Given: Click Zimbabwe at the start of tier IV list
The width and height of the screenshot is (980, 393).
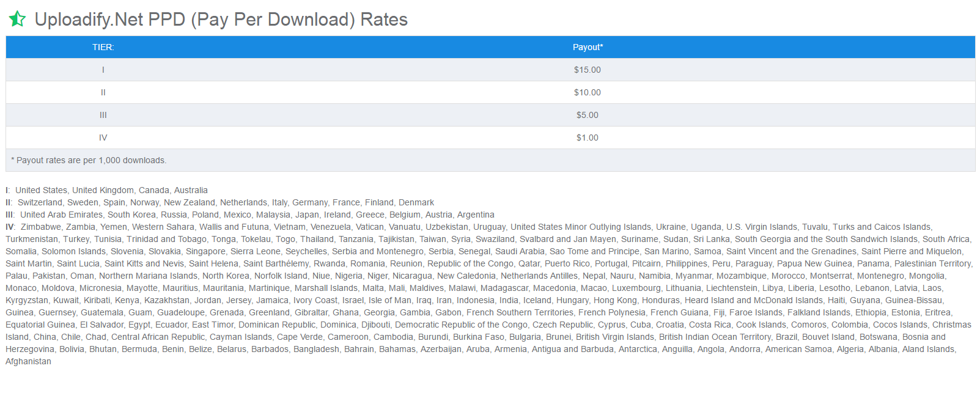Looking at the screenshot, I should tap(40, 227).
